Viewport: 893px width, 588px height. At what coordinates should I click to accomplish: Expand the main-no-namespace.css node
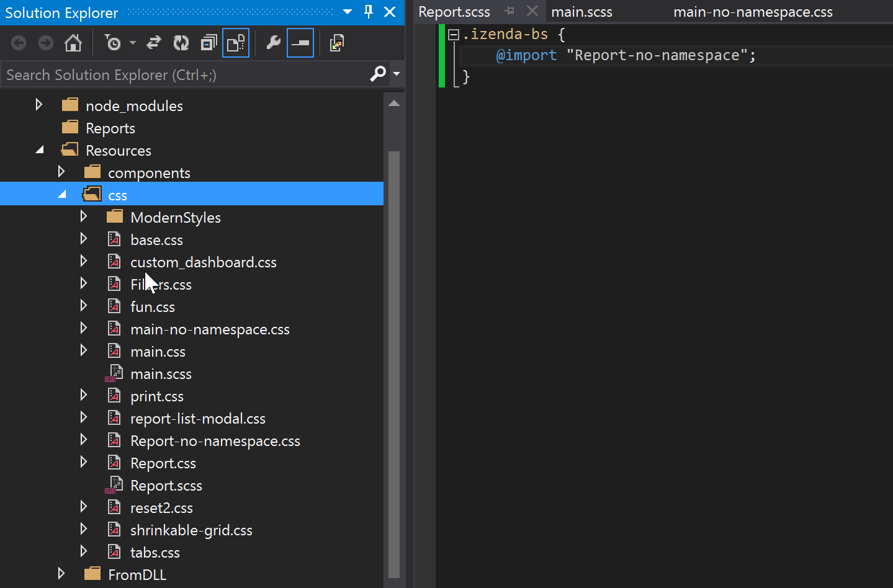coord(83,327)
